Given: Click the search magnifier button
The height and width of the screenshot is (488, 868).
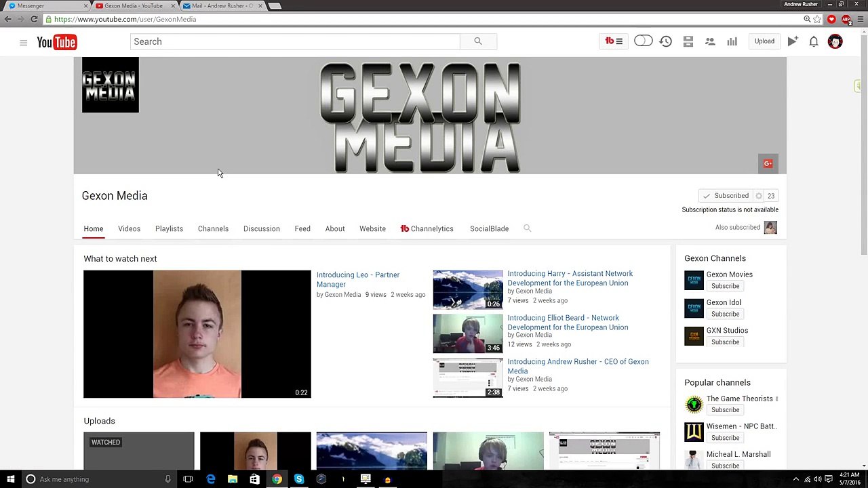Looking at the screenshot, I should tap(478, 41).
